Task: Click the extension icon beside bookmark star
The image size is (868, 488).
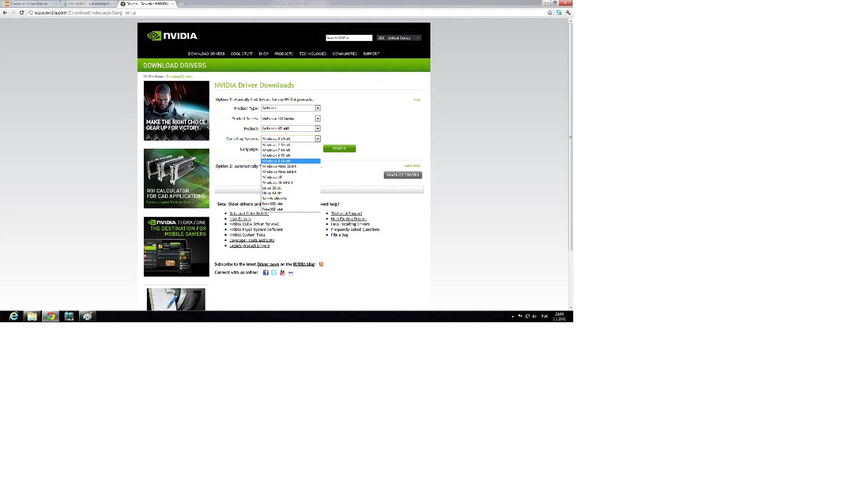Action: tap(559, 13)
